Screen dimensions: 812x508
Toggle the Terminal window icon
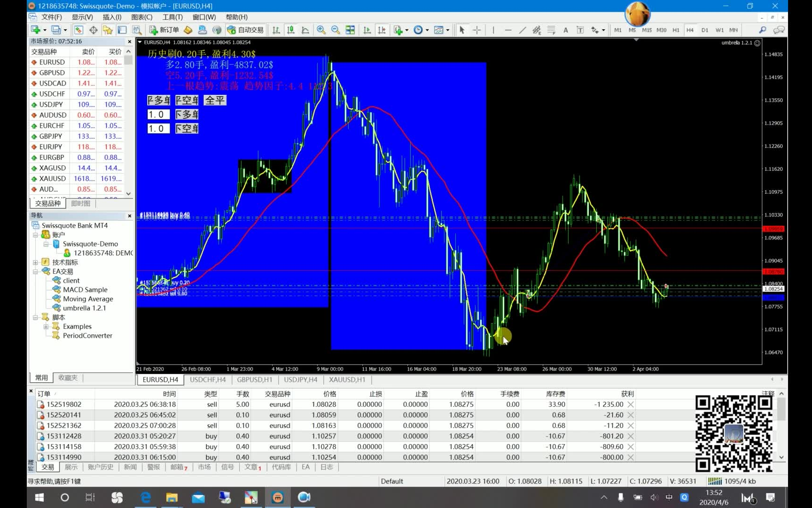tap(122, 30)
